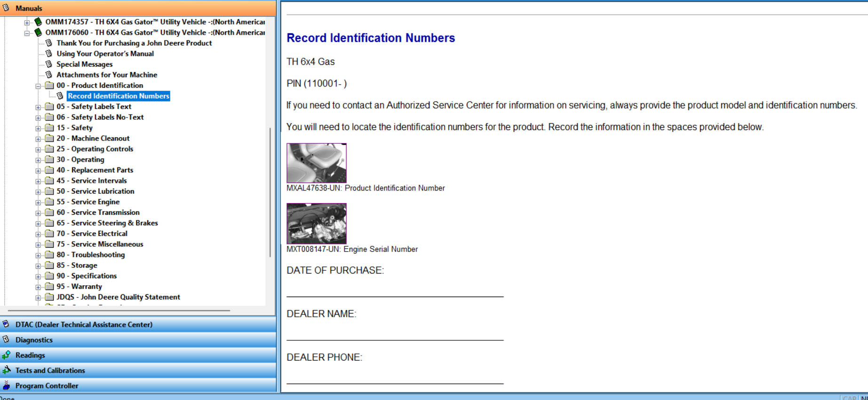This screenshot has height=400, width=868.
Task: Expand the 60 - Service Transmission folder
Action: (38, 213)
